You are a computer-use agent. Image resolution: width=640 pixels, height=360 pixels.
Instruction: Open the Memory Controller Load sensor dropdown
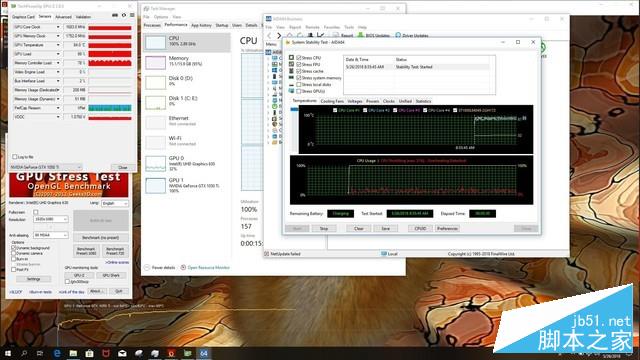58,63
